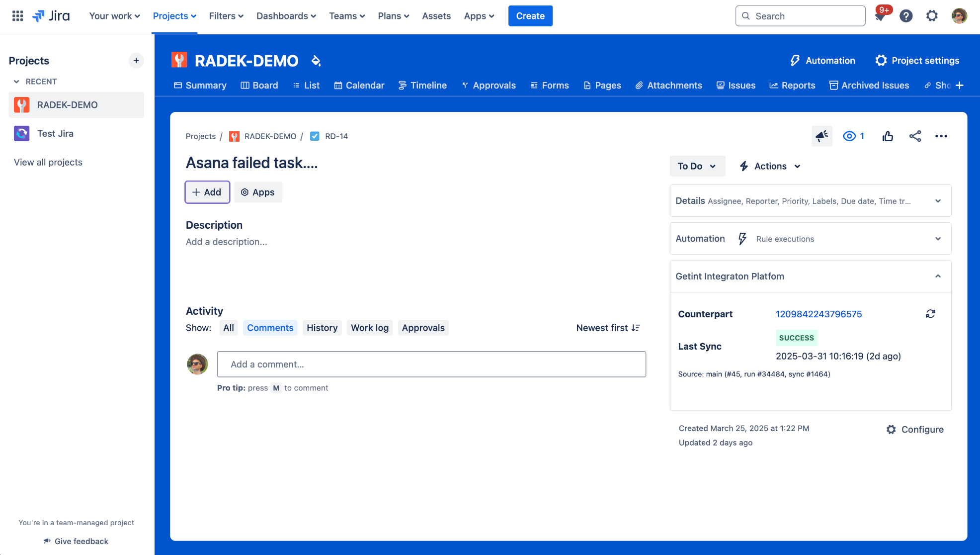This screenshot has width=980, height=555.
Task: Click the RADEK-DEMO project avatar in header
Action: coord(179,60)
